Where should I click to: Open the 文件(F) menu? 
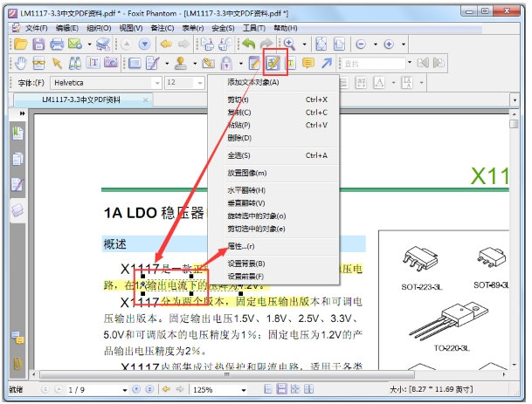tap(37, 28)
